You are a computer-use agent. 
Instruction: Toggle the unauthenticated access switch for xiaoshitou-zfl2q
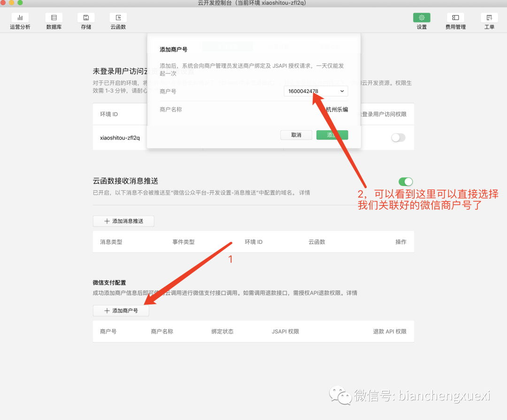click(x=399, y=138)
